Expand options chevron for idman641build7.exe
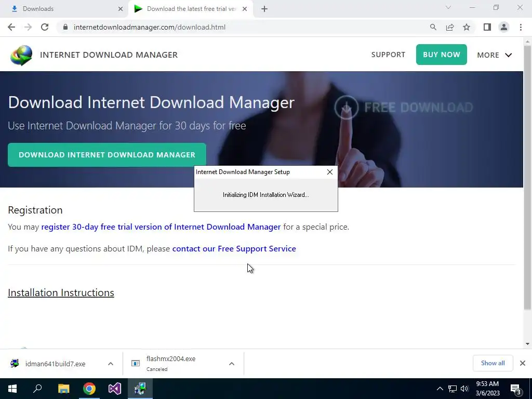 (x=111, y=364)
